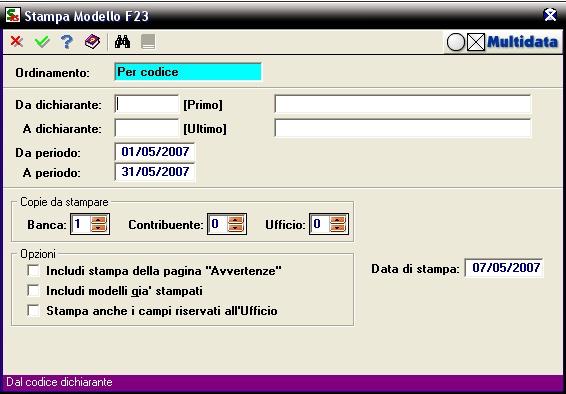Select the Da periodo date field
The height and width of the screenshot is (394, 566).
click(x=155, y=152)
